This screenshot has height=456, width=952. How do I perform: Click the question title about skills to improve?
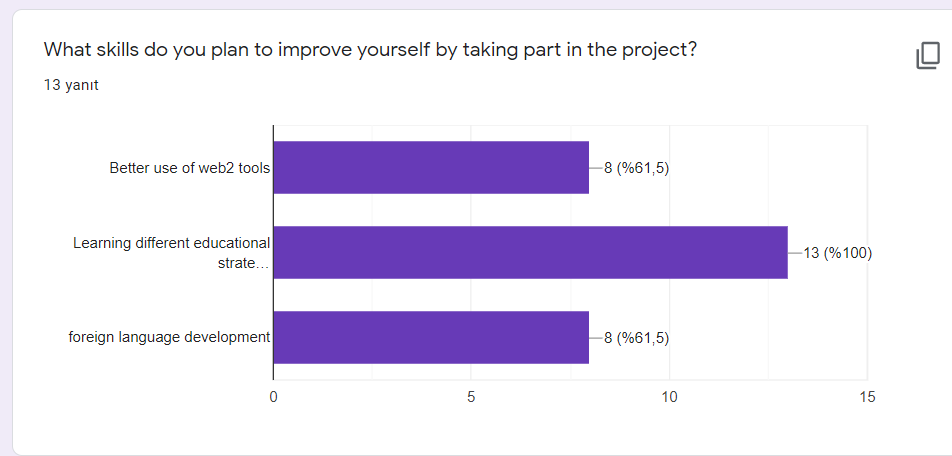(x=370, y=50)
